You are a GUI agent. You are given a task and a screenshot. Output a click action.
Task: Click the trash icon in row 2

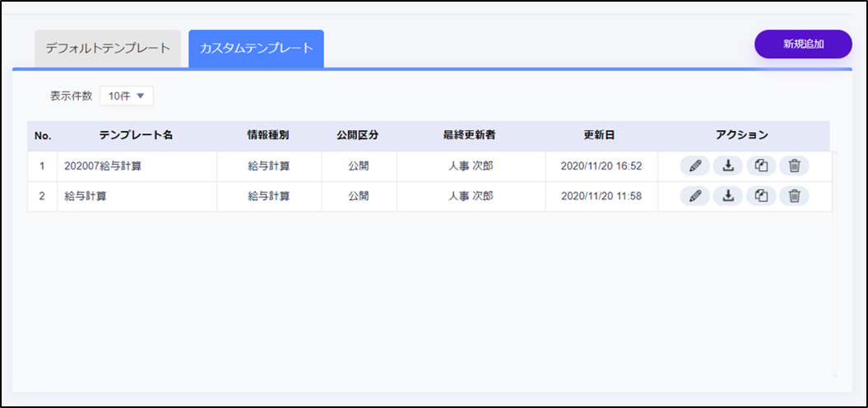pyautogui.click(x=794, y=196)
